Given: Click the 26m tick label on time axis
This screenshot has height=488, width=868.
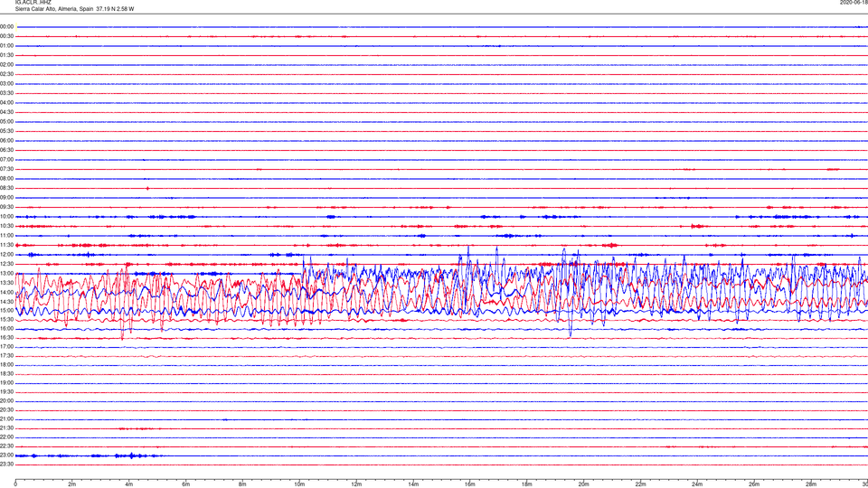Looking at the screenshot, I should (x=754, y=484).
